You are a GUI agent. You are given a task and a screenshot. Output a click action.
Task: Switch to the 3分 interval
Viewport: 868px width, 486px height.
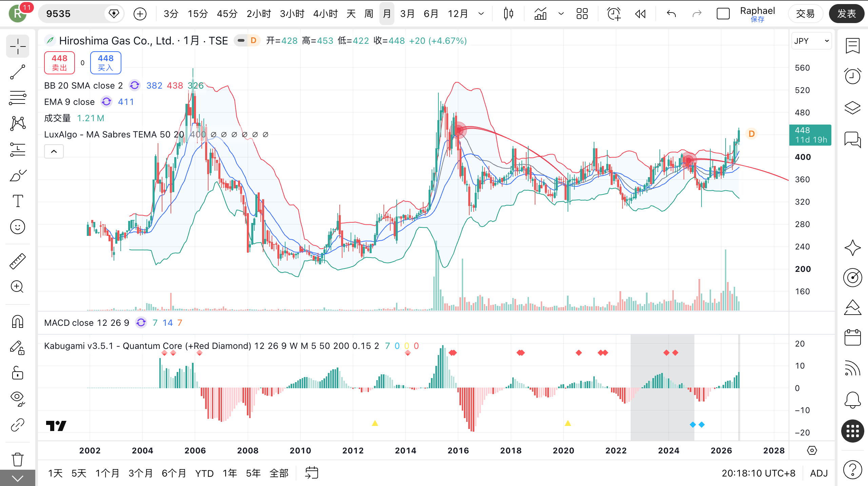(x=171, y=14)
